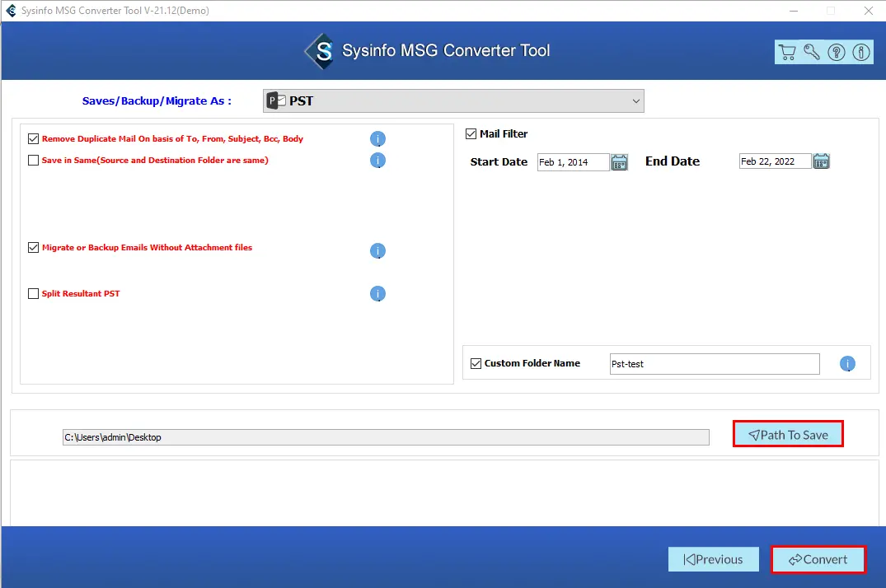Uncheck Remove Duplicate Mail checkbox
This screenshot has height=588, width=886.
point(34,139)
